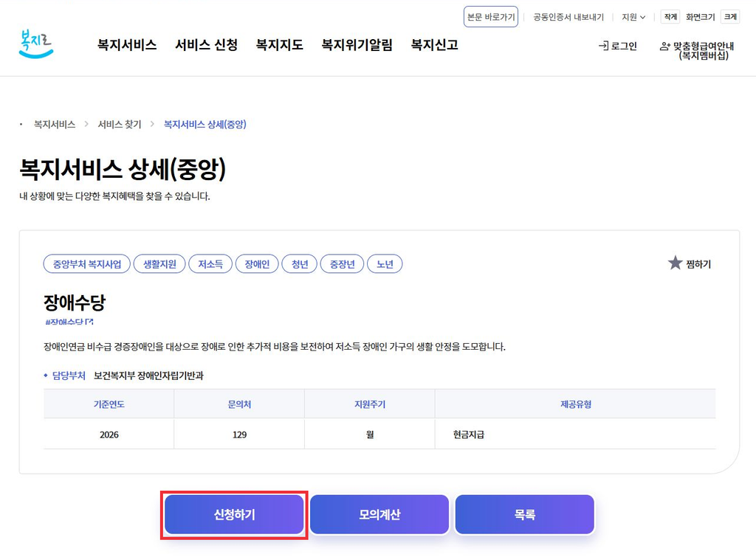
Task: Open the 서비스 신청 menu
Action: point(207,45)
